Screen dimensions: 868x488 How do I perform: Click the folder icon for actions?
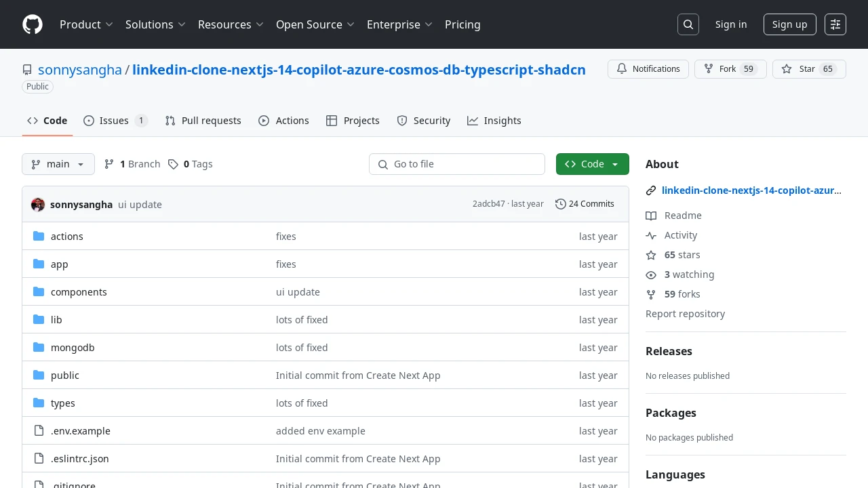click(39, 237)
